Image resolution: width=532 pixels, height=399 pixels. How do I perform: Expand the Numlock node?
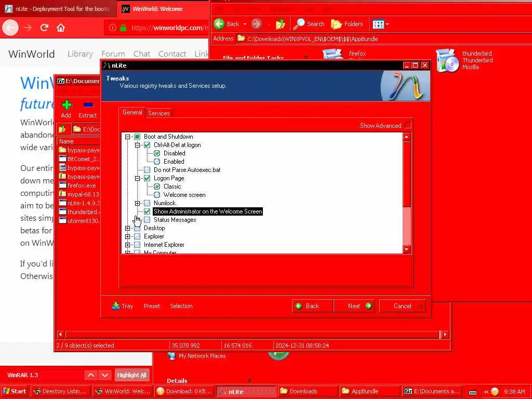[x=137, y=203]
